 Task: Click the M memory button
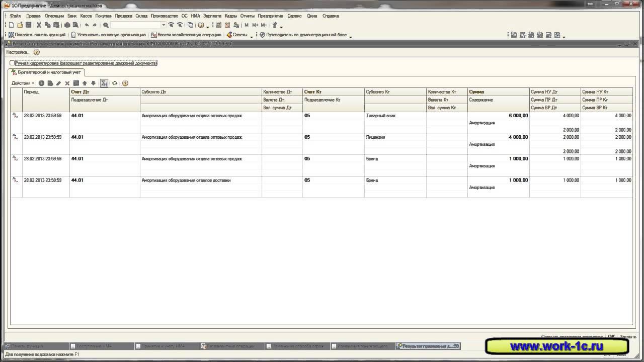[x=247, y=25]
